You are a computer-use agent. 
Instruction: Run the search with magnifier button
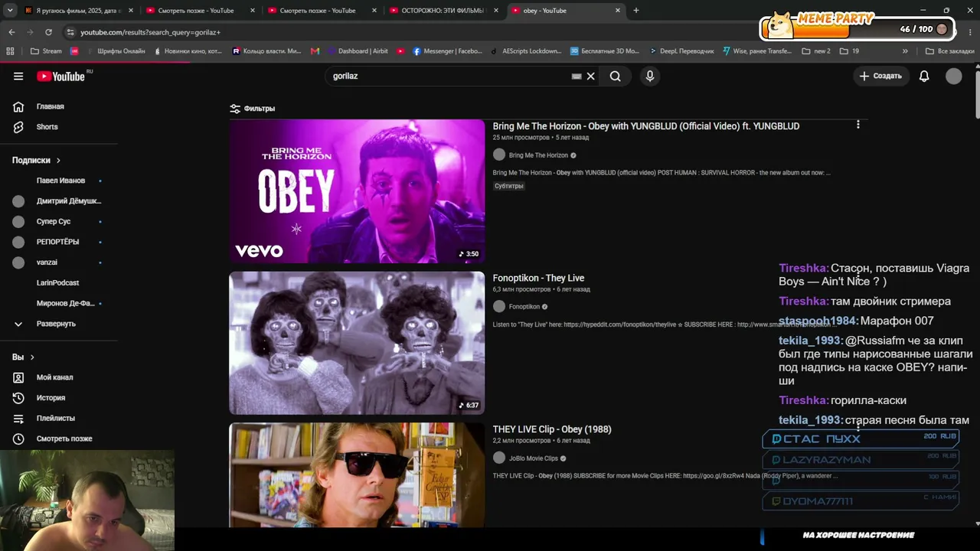point(615,77)
